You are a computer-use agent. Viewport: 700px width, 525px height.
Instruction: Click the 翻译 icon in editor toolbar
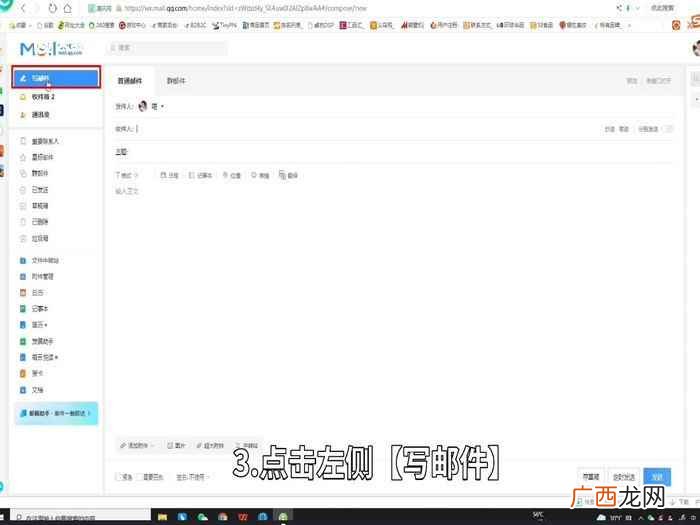(288, 175)
